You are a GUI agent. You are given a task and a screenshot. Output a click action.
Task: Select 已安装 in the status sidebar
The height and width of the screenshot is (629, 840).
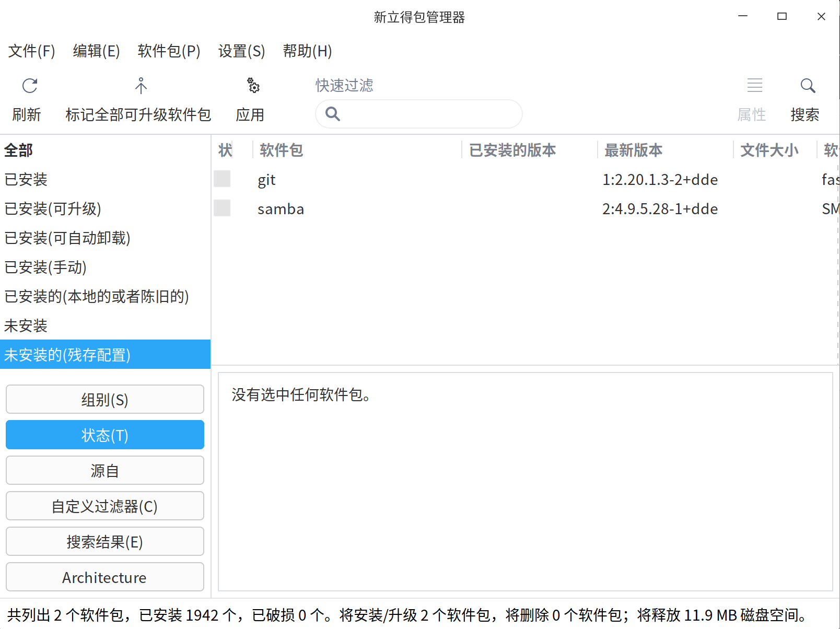click(26, 179)
